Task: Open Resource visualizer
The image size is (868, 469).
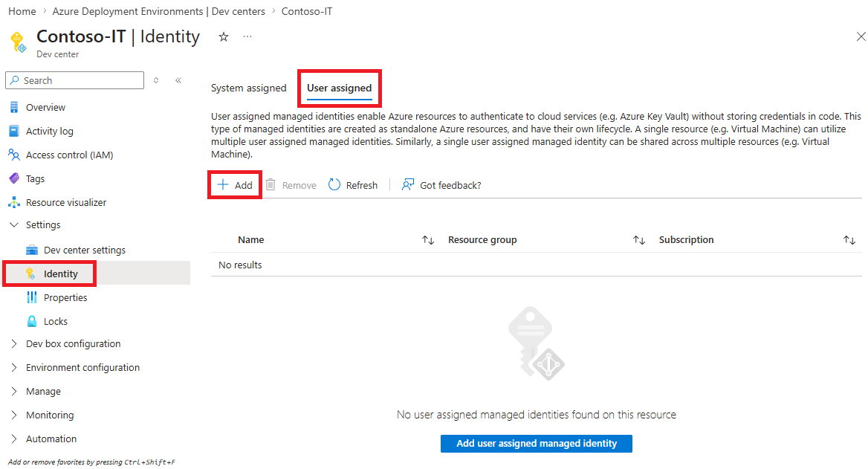Action: [x=66, y=203]
